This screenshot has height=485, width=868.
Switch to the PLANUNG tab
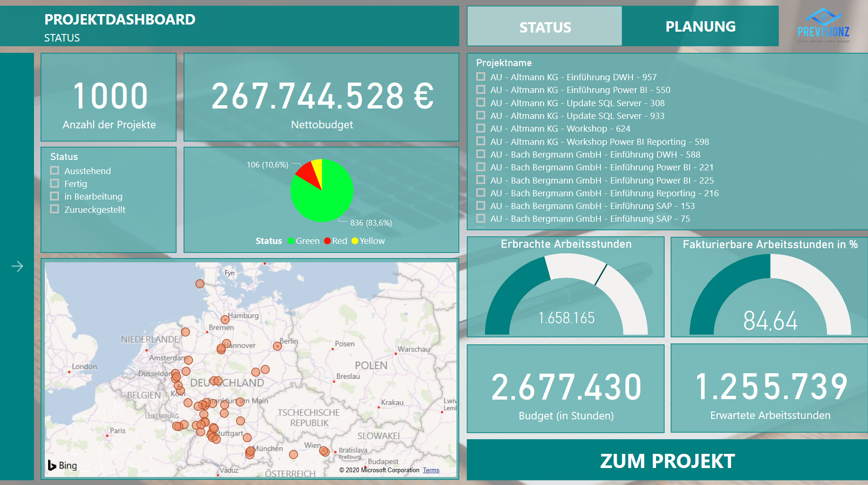click(700, 26)
